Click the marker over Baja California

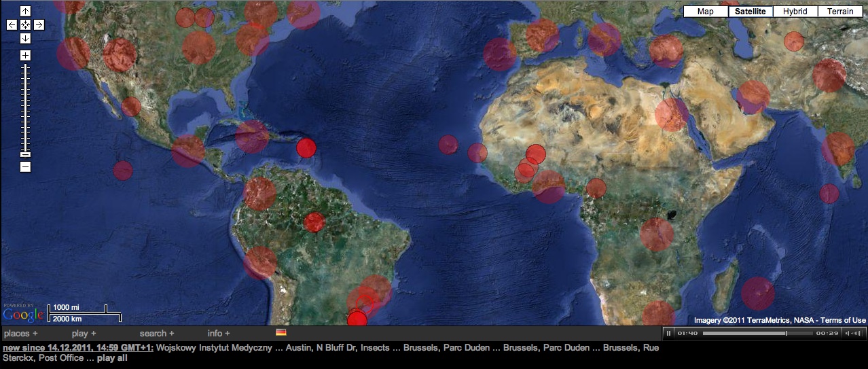[131, 107]
